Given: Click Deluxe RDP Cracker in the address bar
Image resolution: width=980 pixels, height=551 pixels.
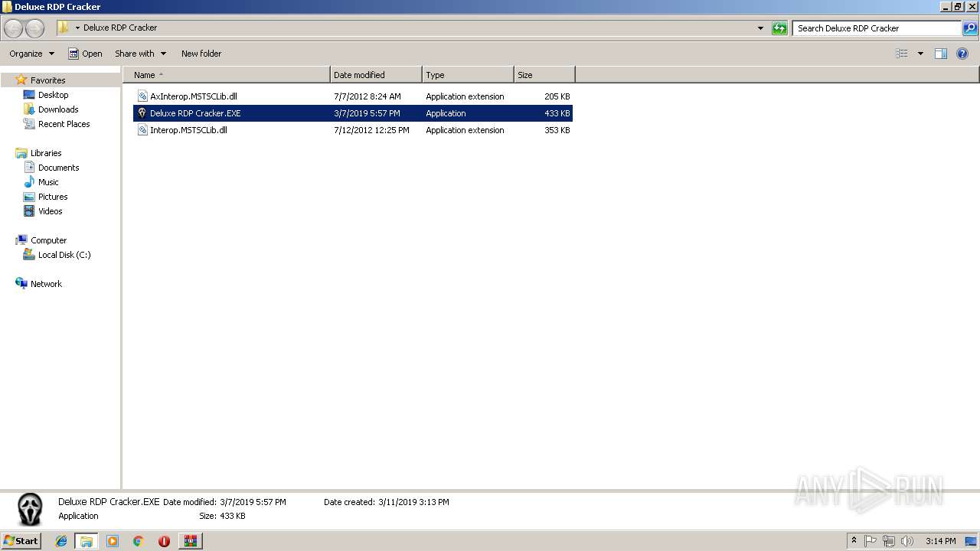Looking at the screenshot, I should pos(120,28).
